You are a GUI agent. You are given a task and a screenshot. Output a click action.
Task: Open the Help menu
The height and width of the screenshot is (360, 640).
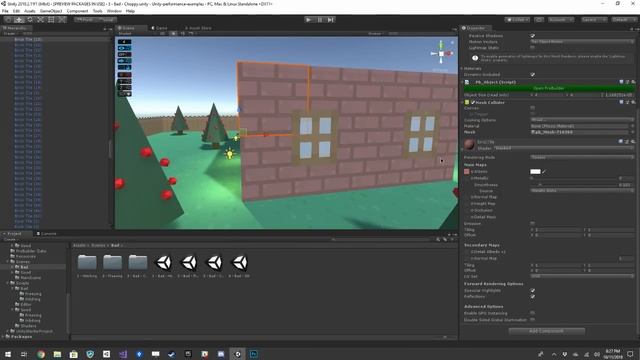pyautogui.click(x=130, y=11)
